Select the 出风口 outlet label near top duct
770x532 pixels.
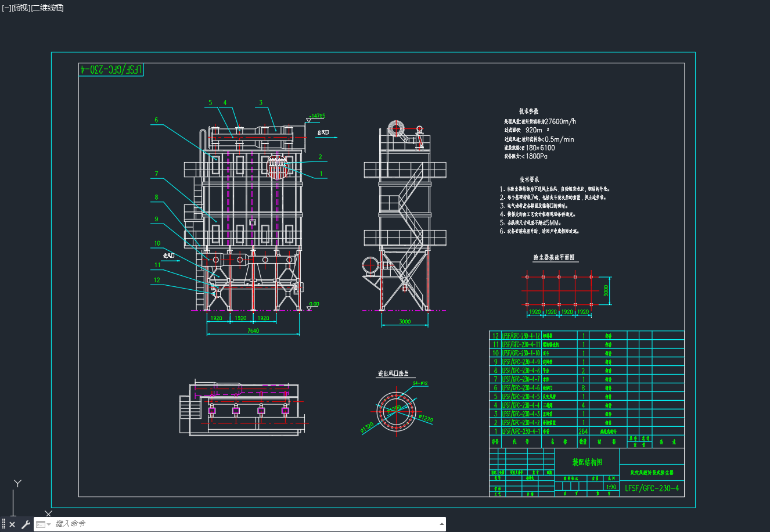point(323,132)
